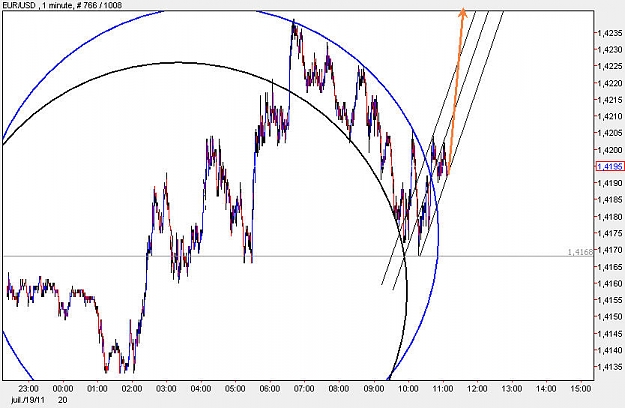Click the 1,4235 price axis label

point(611,33)
